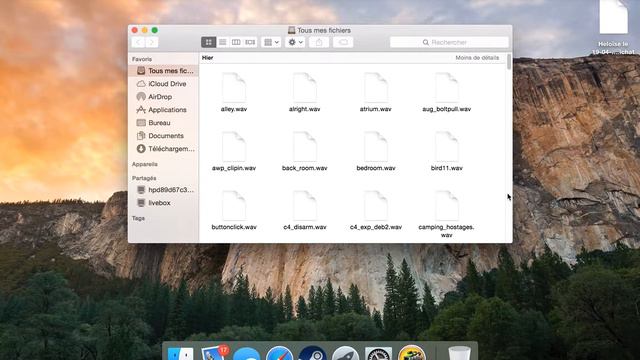Screen dimensions: 640x360
Task: Open the arrangement grouping dropdown
Action: pyautogui.click(x=271, y=42)
